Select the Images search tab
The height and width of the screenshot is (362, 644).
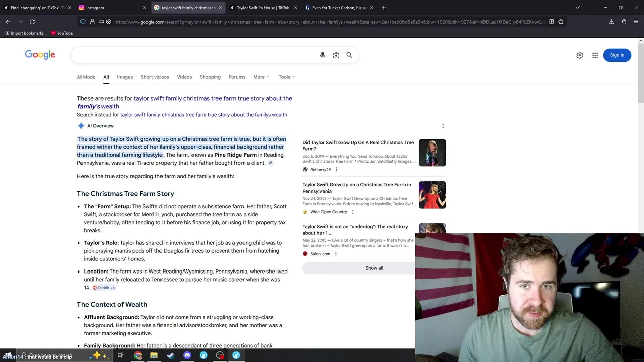(x=125, y=77)
